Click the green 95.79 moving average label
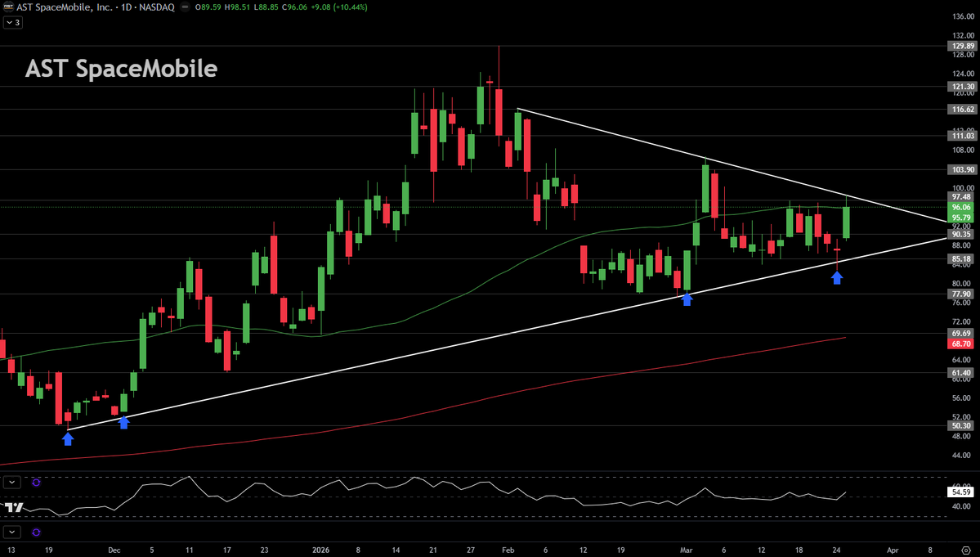 [x=962, y=218]
